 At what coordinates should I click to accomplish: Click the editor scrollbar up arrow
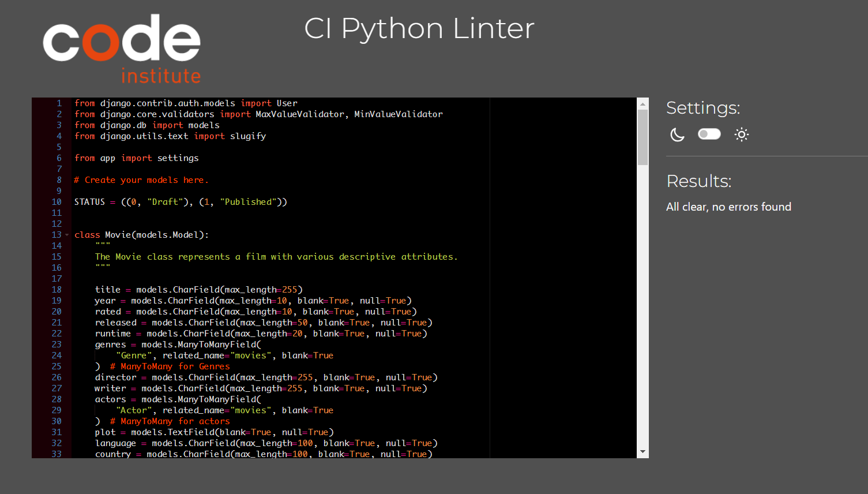[642, 104]
